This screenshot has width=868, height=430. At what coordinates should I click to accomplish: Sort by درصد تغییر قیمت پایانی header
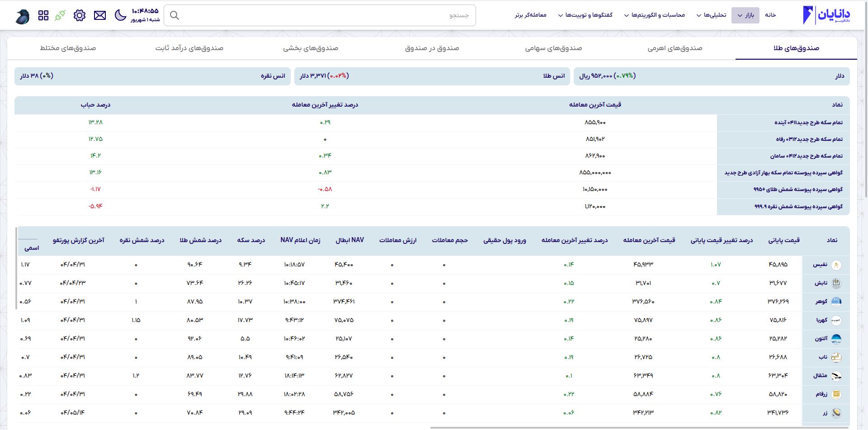click(x=722, y=240)
